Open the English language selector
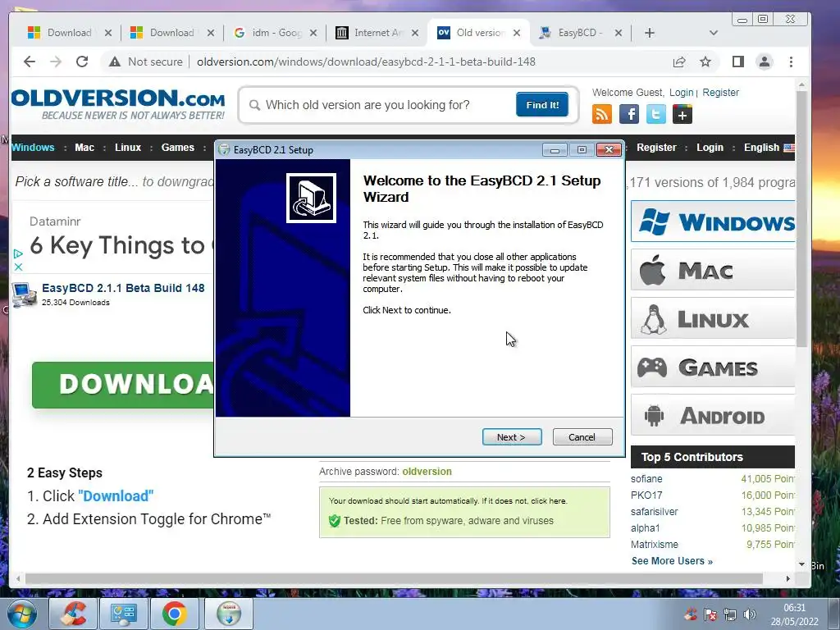The height and width of the screenshot is (630, 840). 769,148
